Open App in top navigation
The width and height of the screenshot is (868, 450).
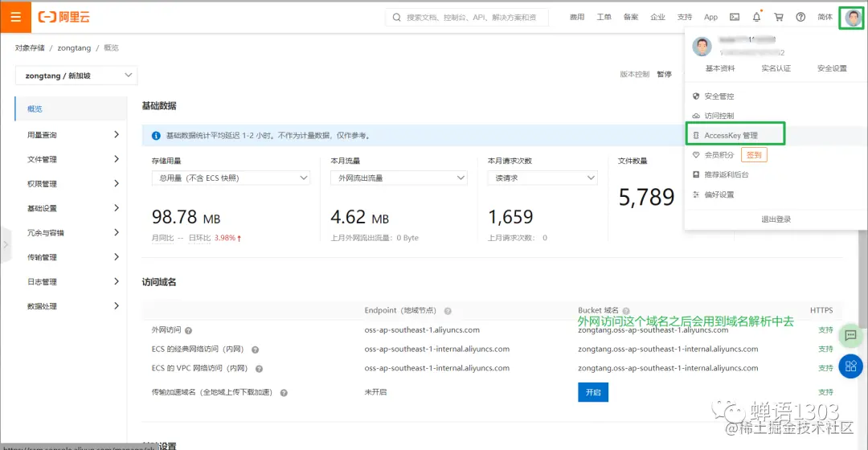click(710, 17)
